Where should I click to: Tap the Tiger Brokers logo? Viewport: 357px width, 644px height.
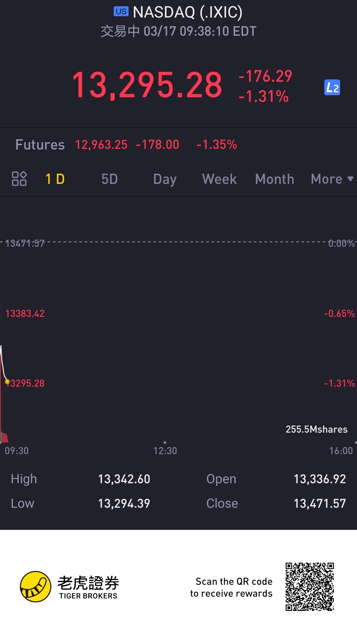point(36,586)
